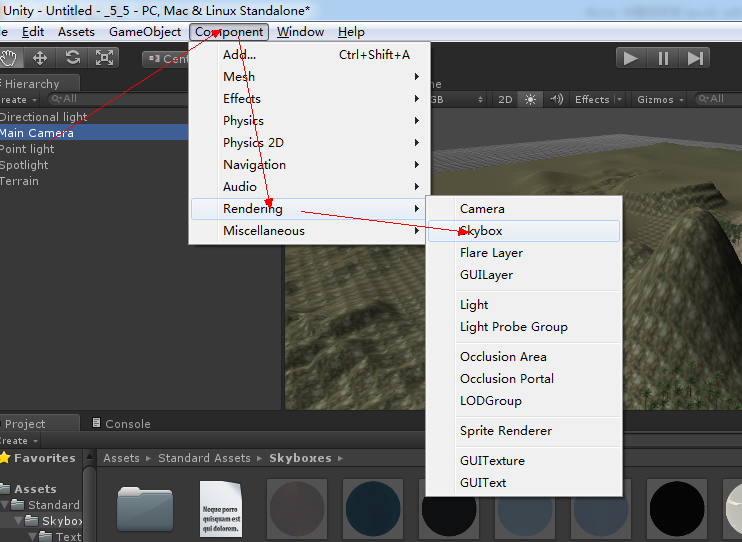Expand the Miscellaneous submenu

pyautogui.click(x=309, y=231)
